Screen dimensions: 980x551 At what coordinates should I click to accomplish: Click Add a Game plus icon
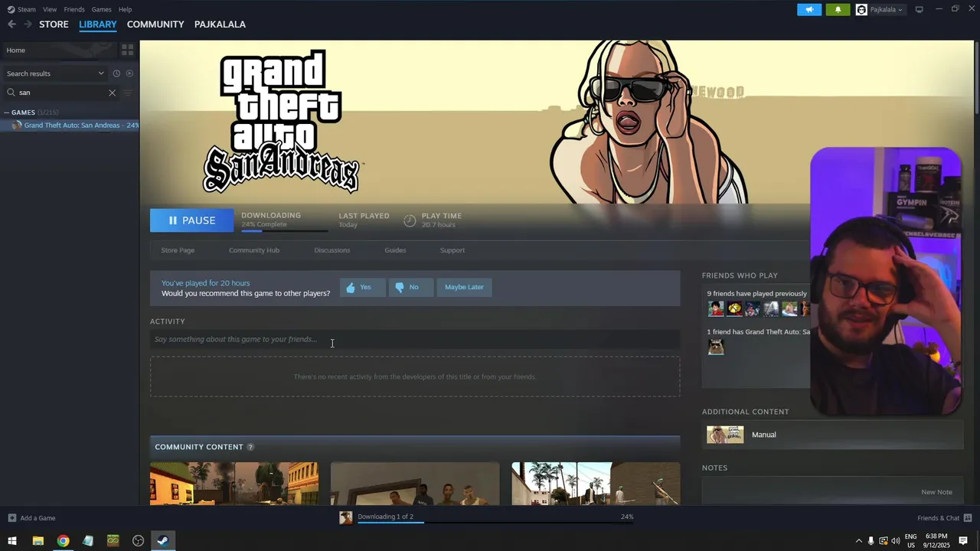(11, 518)
